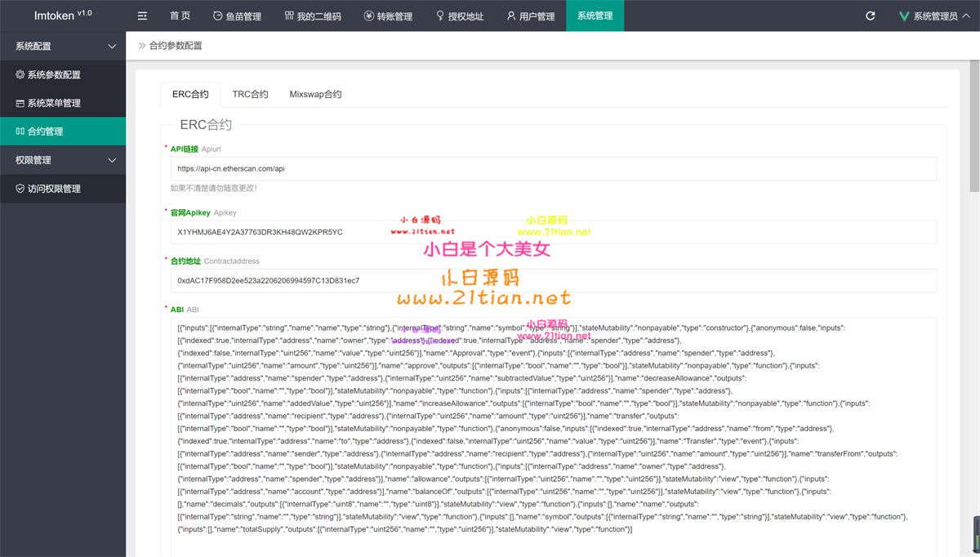
Task: Click the 合约参数配置 breadcrumb text
Action: click(176, 46)
